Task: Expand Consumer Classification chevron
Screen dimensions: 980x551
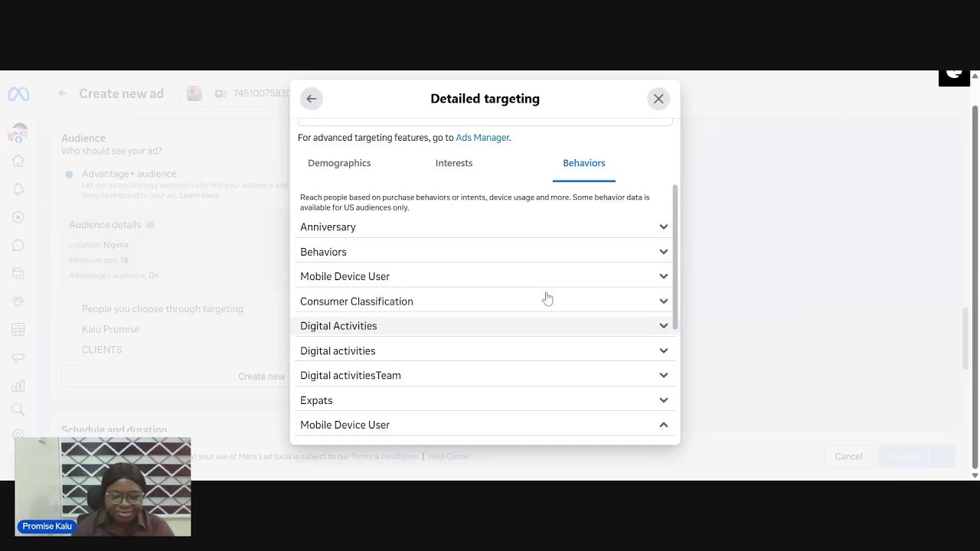Action: [x=664, y=302]
